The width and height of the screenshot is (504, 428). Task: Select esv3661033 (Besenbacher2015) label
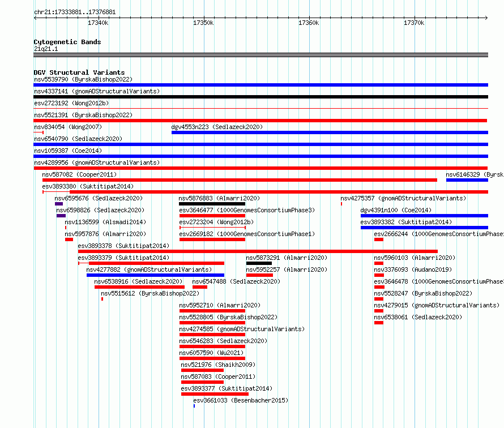tap(241, 400)
